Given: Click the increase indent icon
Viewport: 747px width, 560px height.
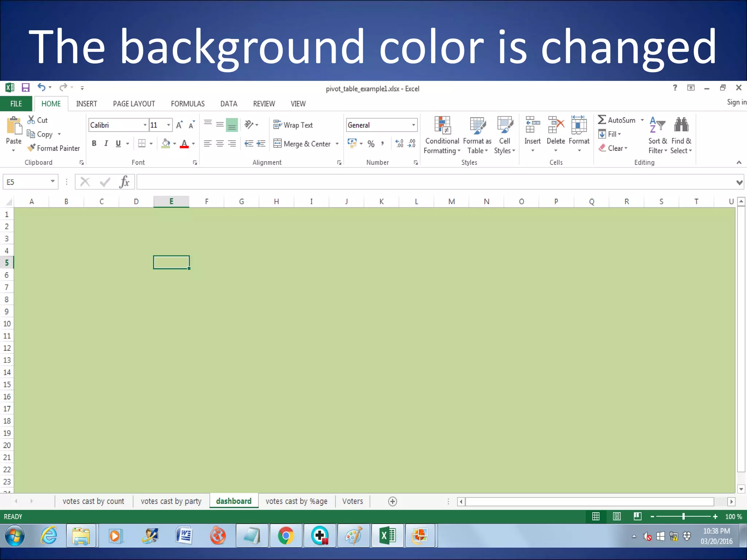Looking at the screenshot, I should pos(261,144).
